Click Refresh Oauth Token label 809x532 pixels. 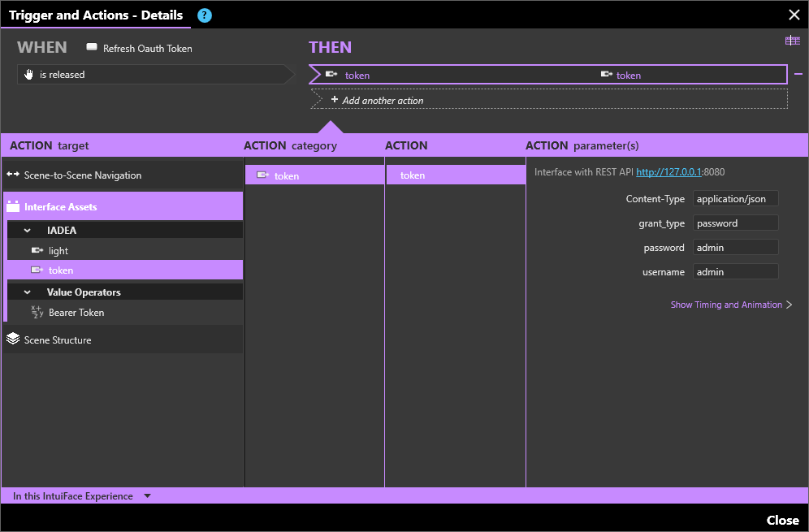point(148,48)
